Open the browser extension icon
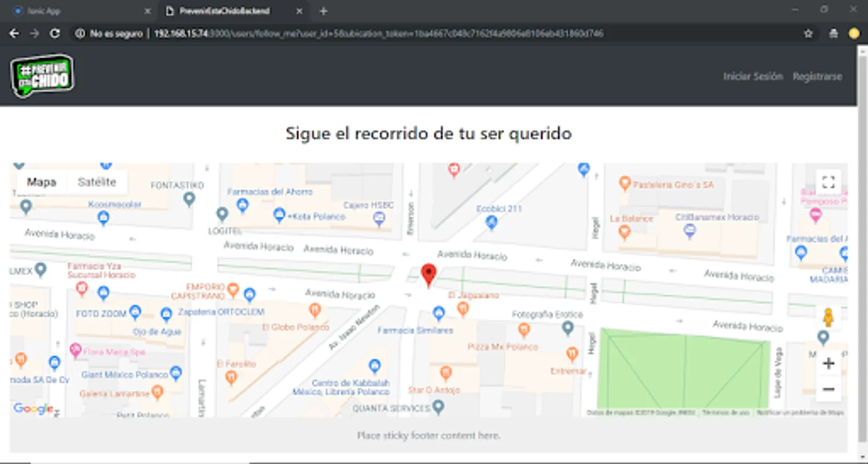Viewport: 868px width, 464px height. tap(833, 34)
